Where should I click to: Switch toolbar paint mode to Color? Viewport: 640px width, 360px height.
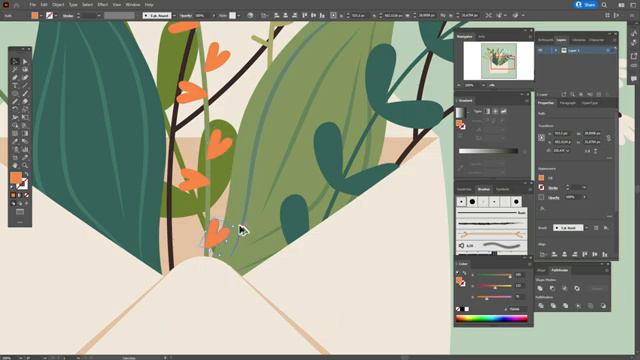point(13,195)
